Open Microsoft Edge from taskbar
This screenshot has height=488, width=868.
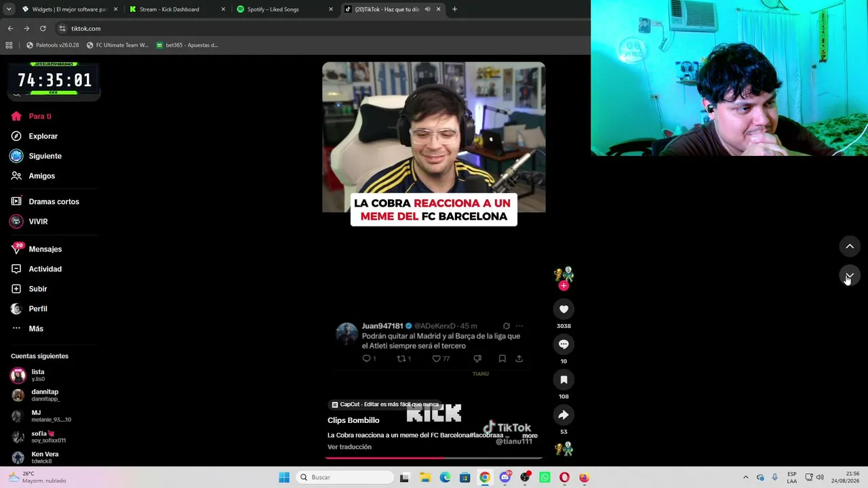tap(445, 477)
